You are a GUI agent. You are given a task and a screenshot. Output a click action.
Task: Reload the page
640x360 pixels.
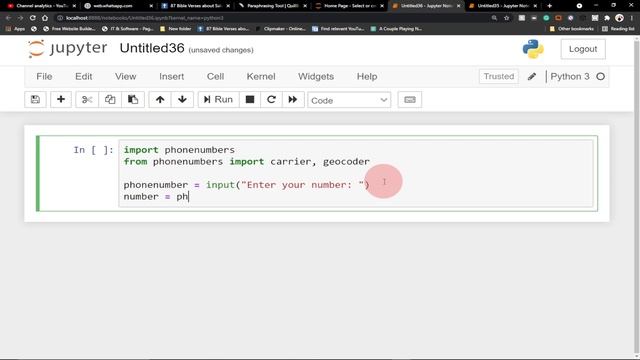33,18
